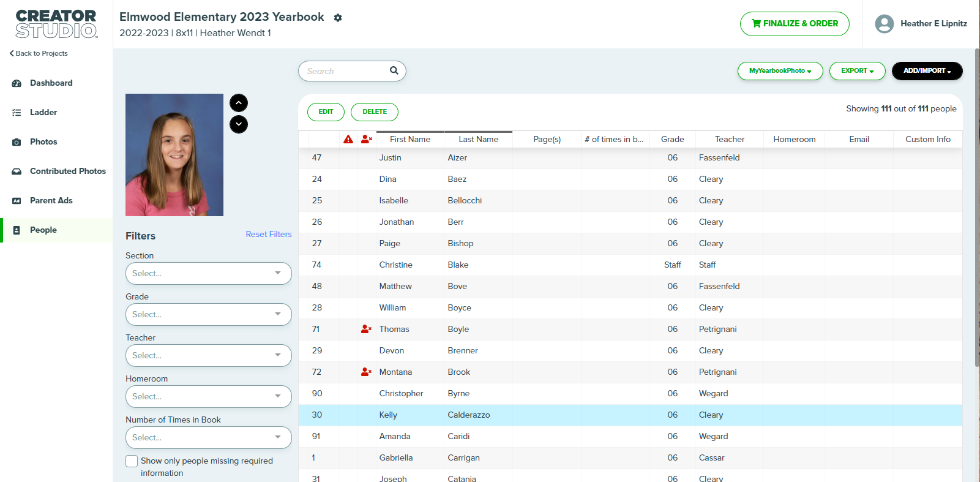The height and width of the screenshot is (482, 980).
Task: Click the Elmwood Elementary 2023 Yearbook title
Action: (x=222, y=17)
